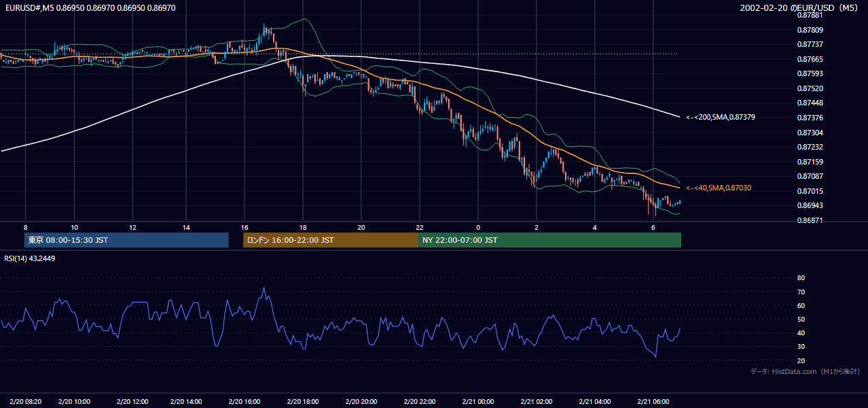The image size is (868, 408).
Task: Click the 2/20 20:00 time axis label
Action: coord(361,401)
